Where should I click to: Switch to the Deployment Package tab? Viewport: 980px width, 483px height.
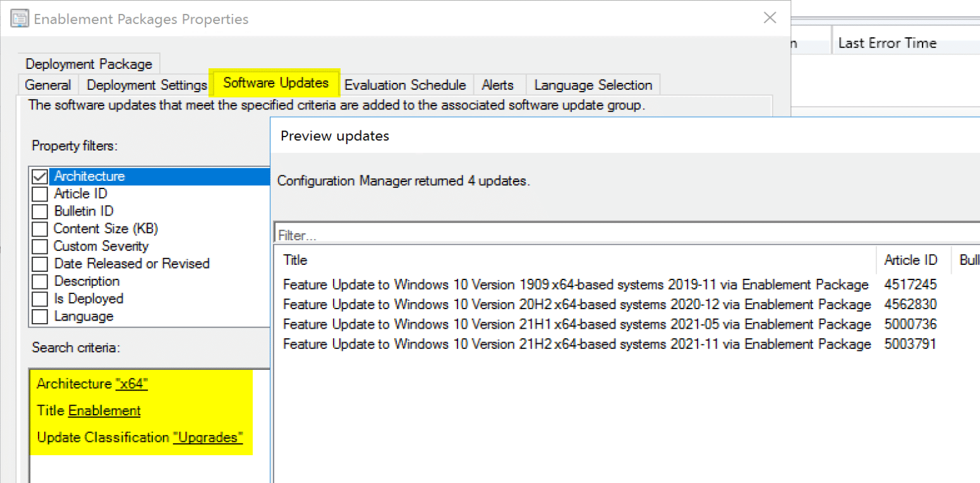coord(88,64)
